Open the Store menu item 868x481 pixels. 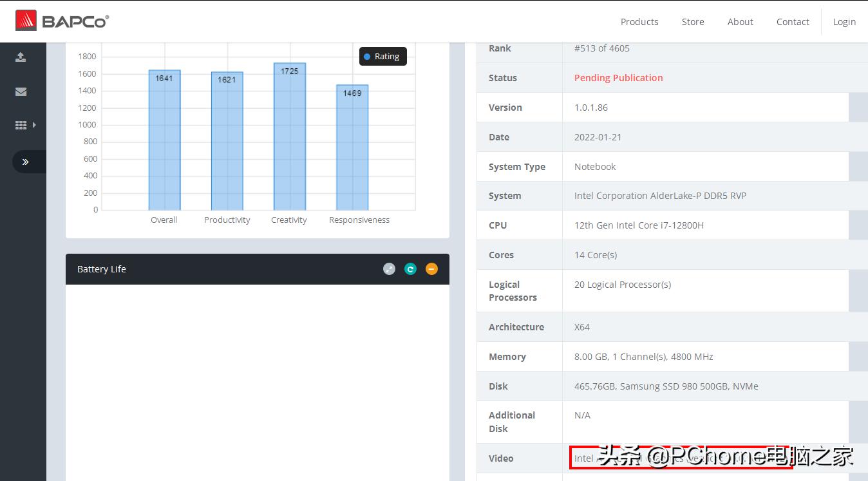pyautogui.click(x=692, y=21)
